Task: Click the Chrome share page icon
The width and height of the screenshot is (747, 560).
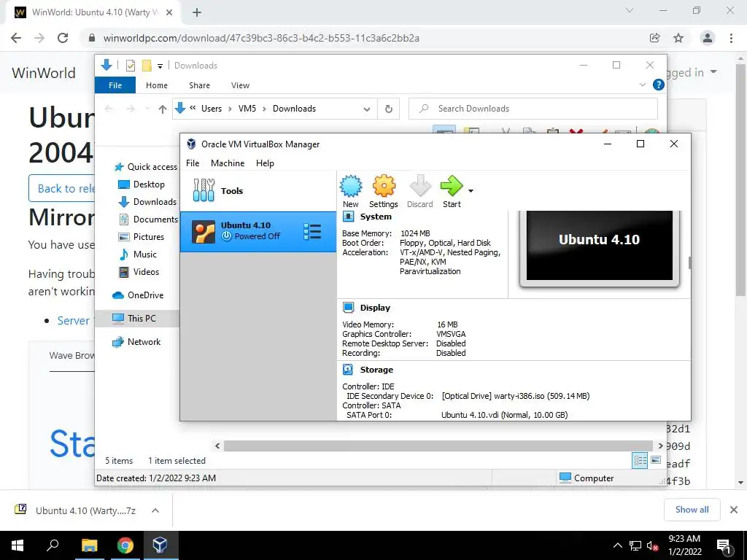Action: pyautogui.click(x=655, y=38)
